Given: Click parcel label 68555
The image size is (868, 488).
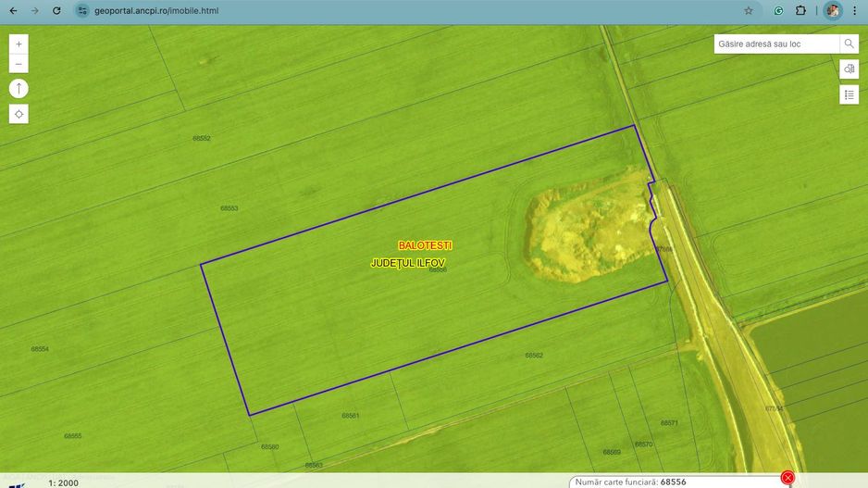Looking at the screenshot, I should 72,436.
